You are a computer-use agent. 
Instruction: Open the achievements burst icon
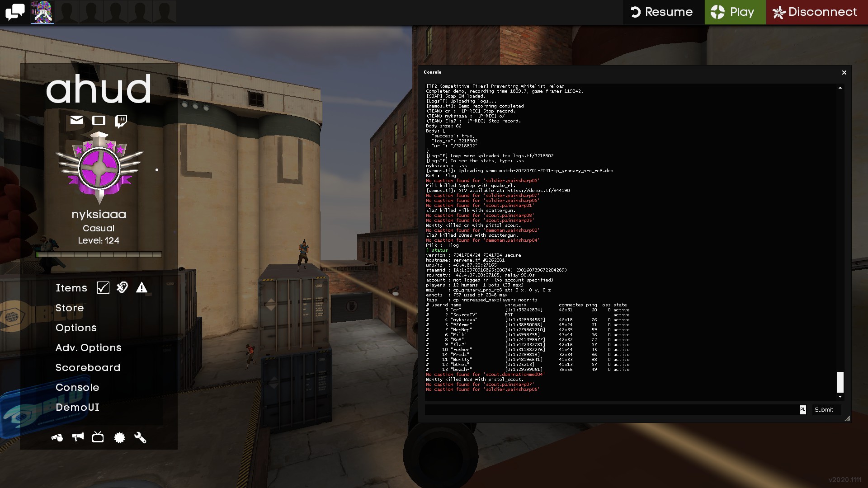tap(119, 437)
